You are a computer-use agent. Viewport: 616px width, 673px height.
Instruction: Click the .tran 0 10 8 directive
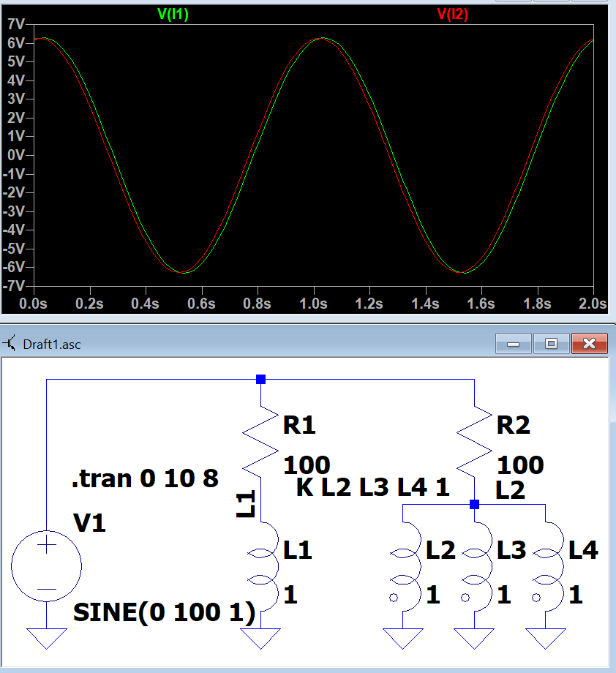pyautogui.click(x=145, y=478)
